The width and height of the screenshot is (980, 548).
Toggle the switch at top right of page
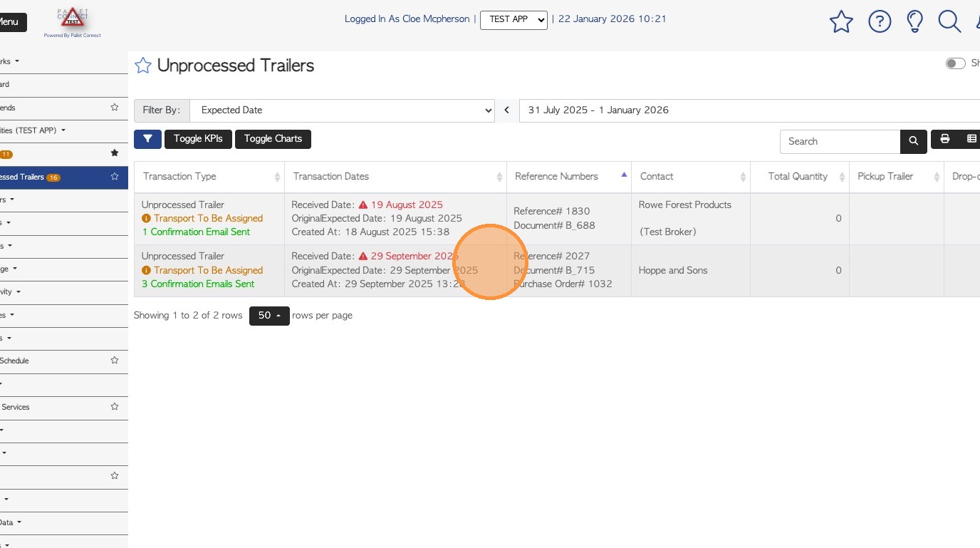click(955, 63)
